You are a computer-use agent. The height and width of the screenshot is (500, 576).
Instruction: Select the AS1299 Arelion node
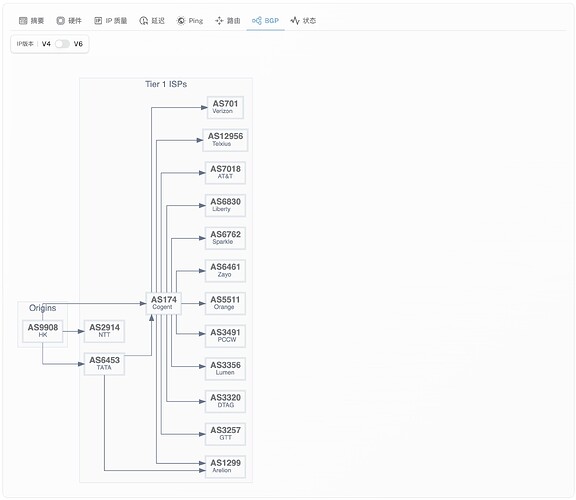click(225, 467)
